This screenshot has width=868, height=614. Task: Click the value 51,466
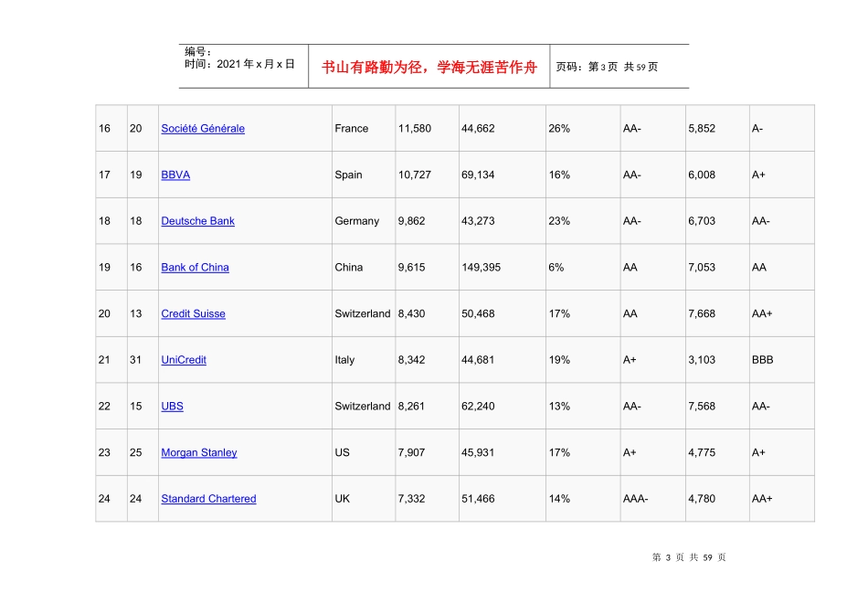point(478,499)
